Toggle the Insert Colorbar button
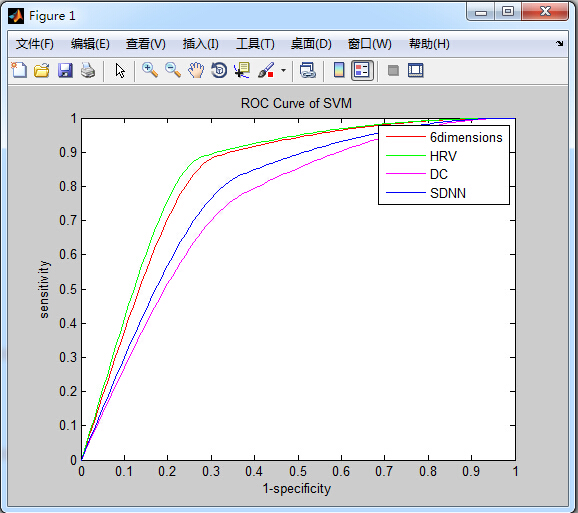Image resolution: width=578 pixels, height=513 pixels. click(x=339, y=70)
